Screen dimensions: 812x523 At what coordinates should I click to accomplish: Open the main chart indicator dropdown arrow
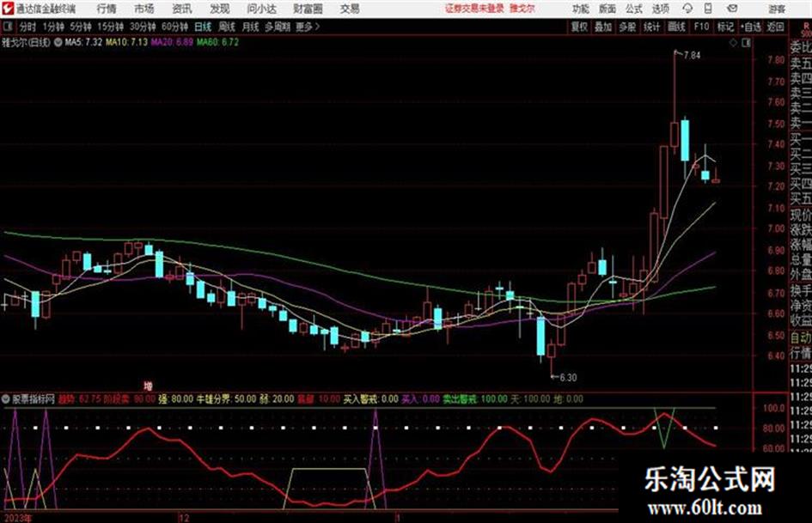(58, 42)
